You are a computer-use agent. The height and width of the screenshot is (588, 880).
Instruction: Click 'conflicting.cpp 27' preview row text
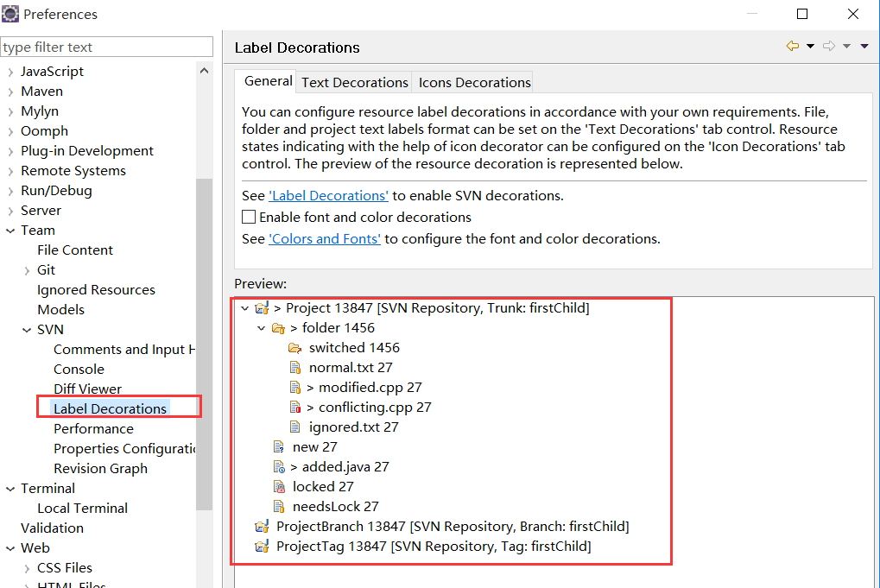click(375, 408)
